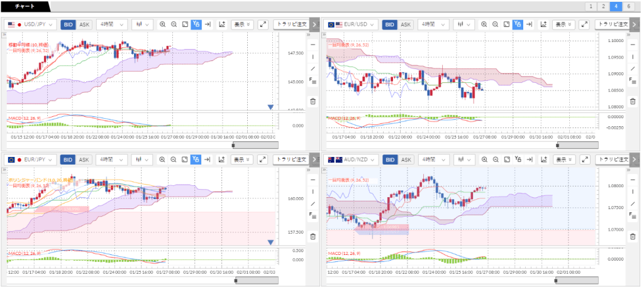Zoom out on the EUR/USD chart
This screenshot has height=287, width=644.
tap(495, 24)
